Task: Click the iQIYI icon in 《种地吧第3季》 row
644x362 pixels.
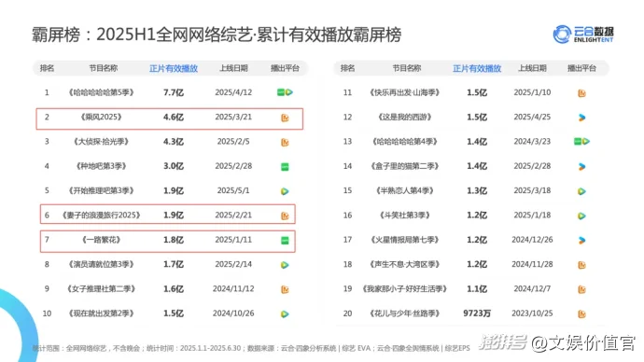Action: (285, 167)
